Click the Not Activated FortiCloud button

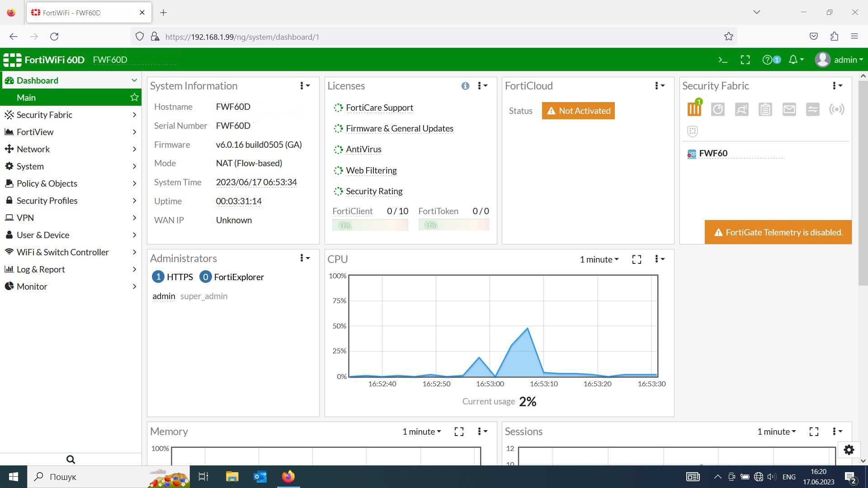(578, 110)
